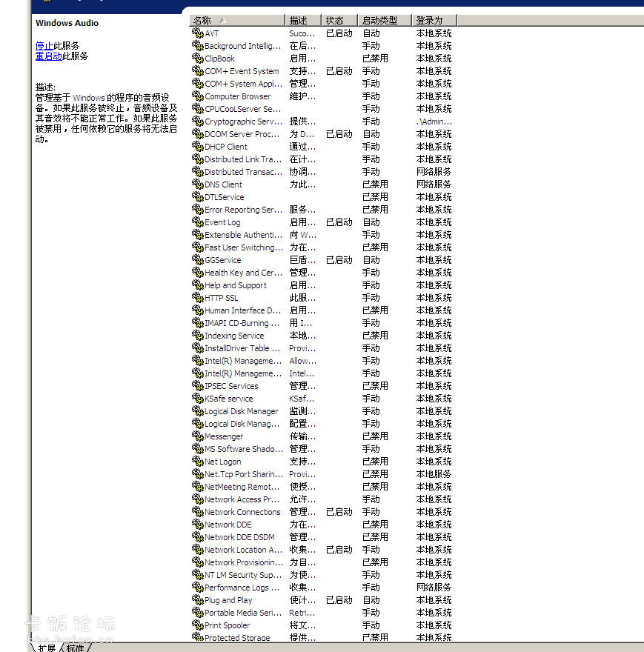Click the gear icon beside CPUCoolServer

coord(198,108)
